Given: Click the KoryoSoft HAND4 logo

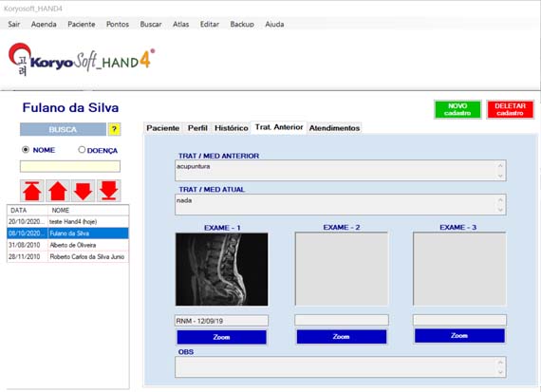Looking at the screenshot, I should click(x=82, y=60).
